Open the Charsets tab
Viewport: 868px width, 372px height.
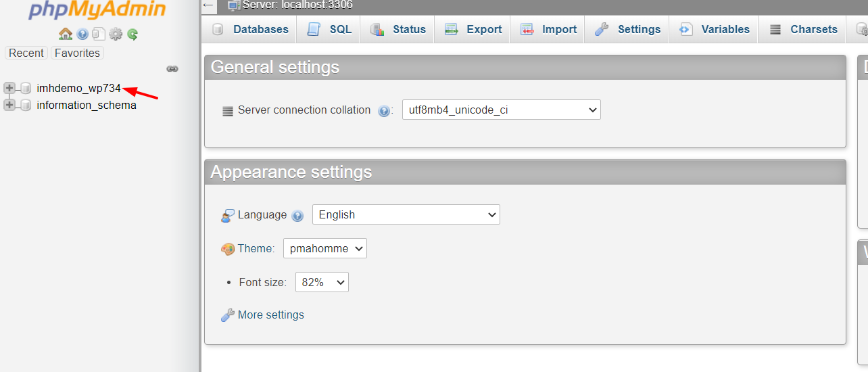[x=804, y=29]
